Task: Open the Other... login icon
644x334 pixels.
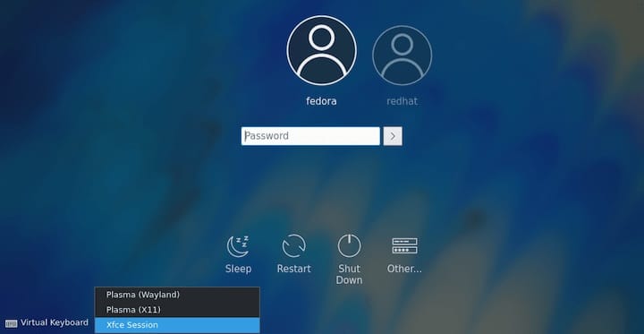Action: pos(404,246)
